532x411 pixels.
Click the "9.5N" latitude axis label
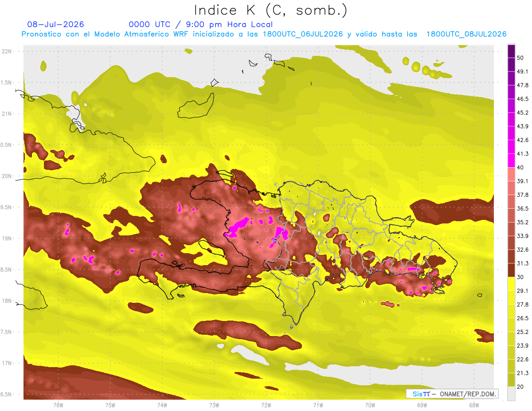pos(6,207)
